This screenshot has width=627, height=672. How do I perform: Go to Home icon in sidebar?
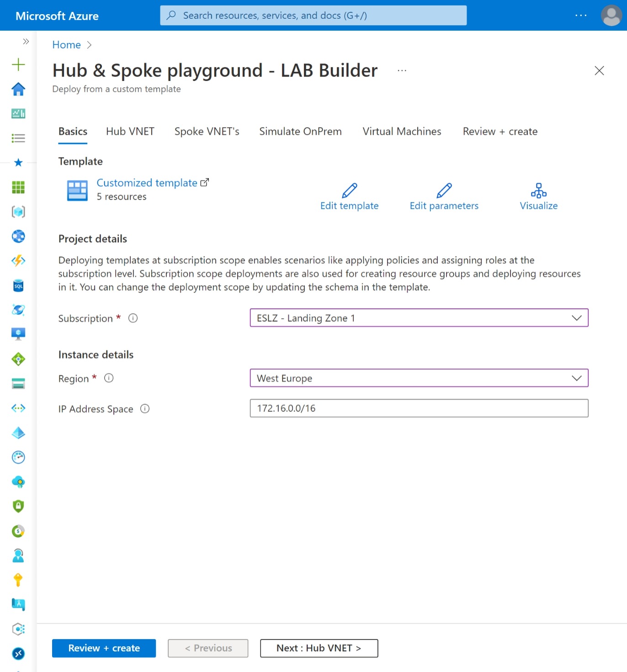(x=18, y=89)
